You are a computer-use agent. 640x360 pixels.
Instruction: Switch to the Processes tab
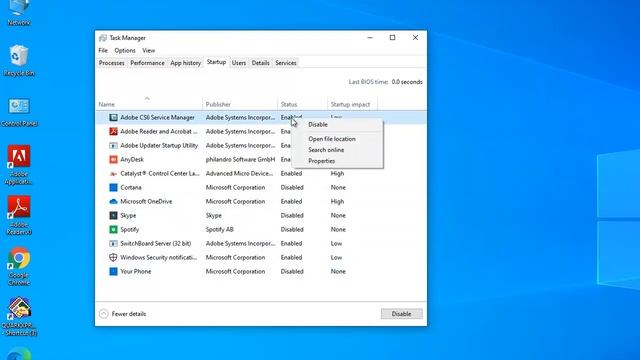click(111, 63)
